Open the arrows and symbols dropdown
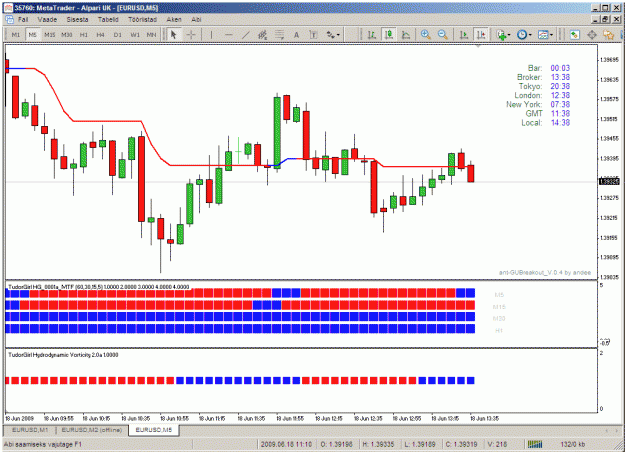Screen dimensions: 625x452 (x=333, y=35)
